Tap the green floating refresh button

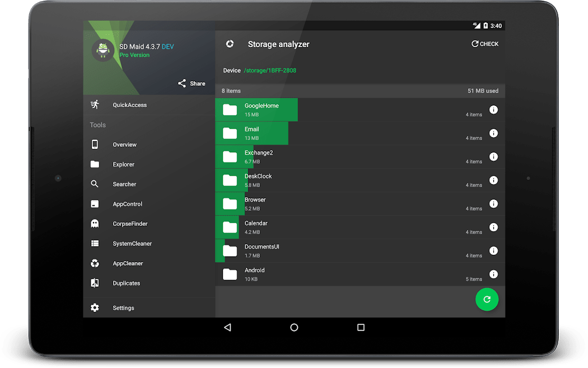(487, 300)
